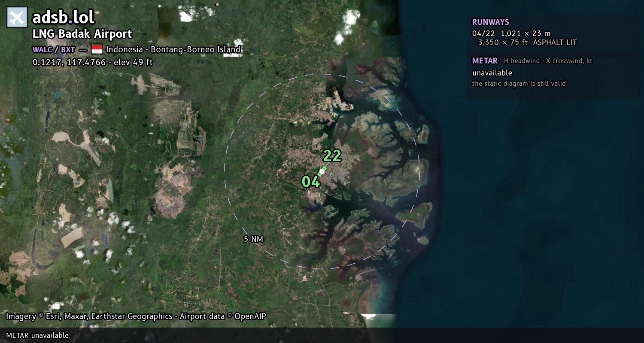Click the H headwind · X crosswind legend

point(548,61)
